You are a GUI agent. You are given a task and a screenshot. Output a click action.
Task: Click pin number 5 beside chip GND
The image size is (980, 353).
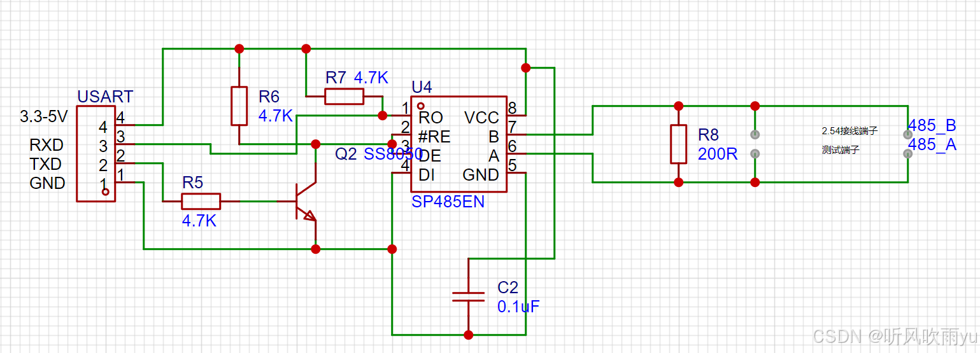coord(513,165)
